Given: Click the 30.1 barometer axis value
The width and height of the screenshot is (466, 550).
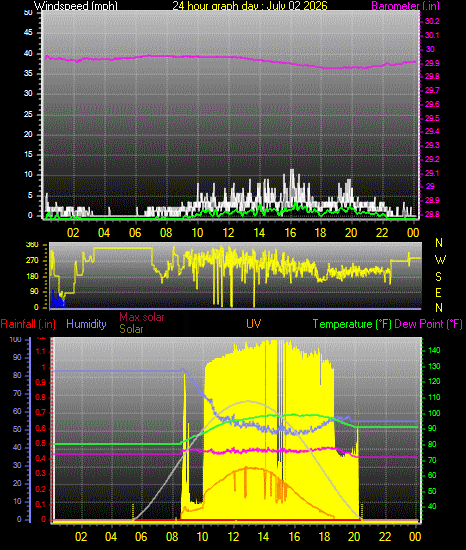Looking at the screenshot, I should pyautogui.click(x=432, y=35).
